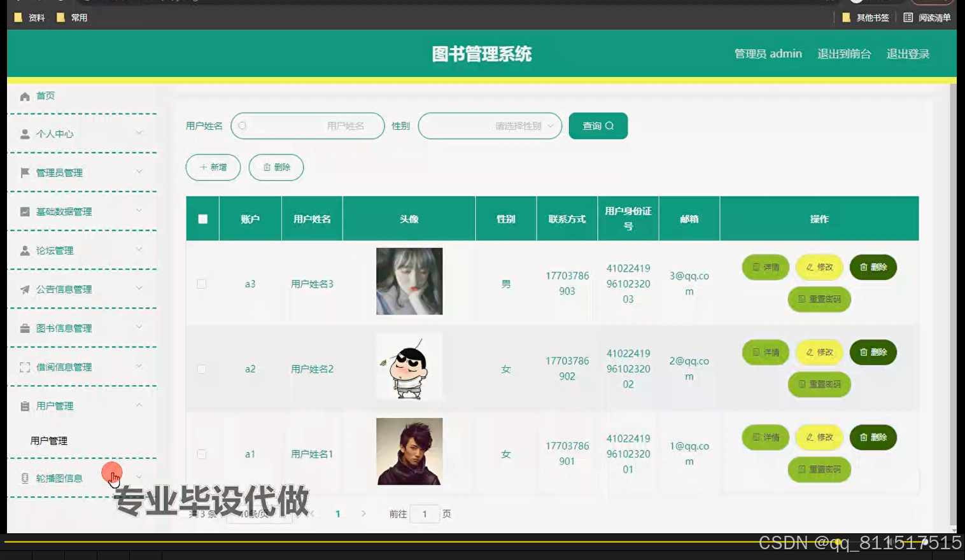The height and width of the screenshot is (560, 965).
Task: Click the chart icon for 基础数据管理
Action: (x=24, y=211)
